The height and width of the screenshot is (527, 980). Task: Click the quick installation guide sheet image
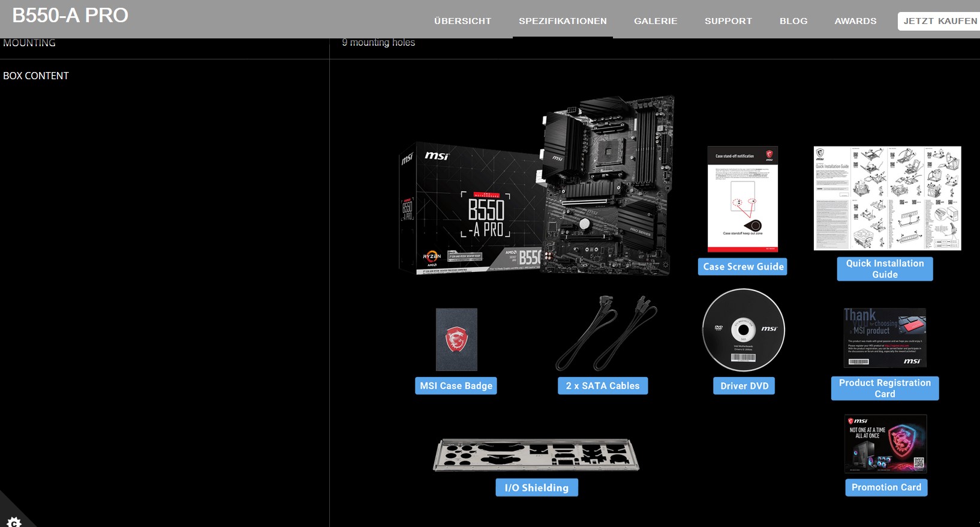887,198
